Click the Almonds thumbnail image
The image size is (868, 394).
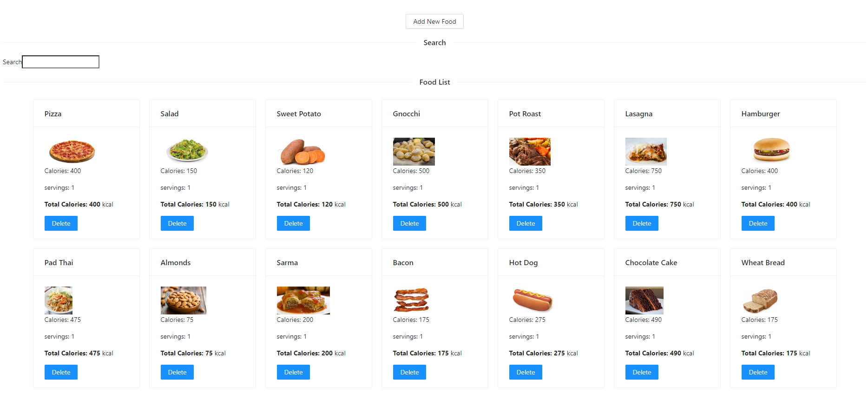coord(184,300)
